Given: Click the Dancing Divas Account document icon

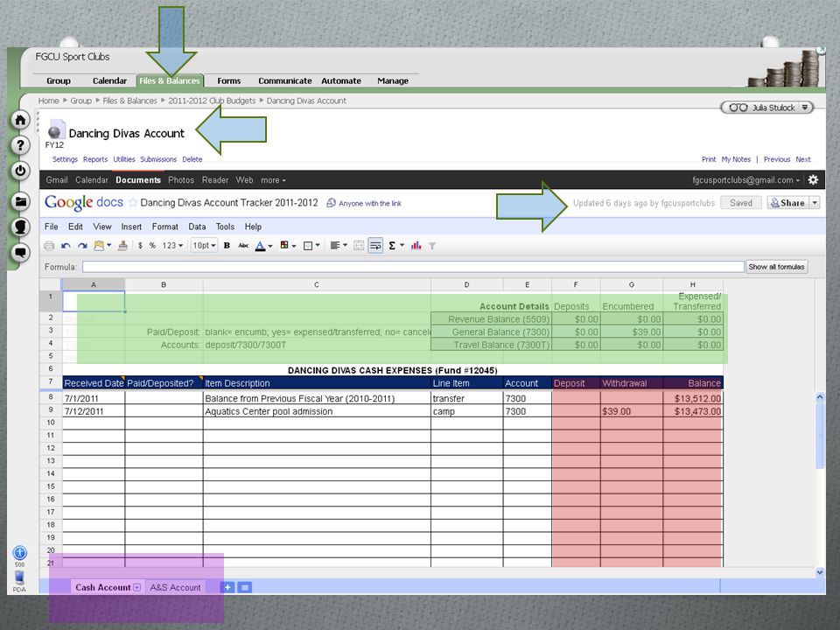Looking at the screenshot, I should [55, 130].
